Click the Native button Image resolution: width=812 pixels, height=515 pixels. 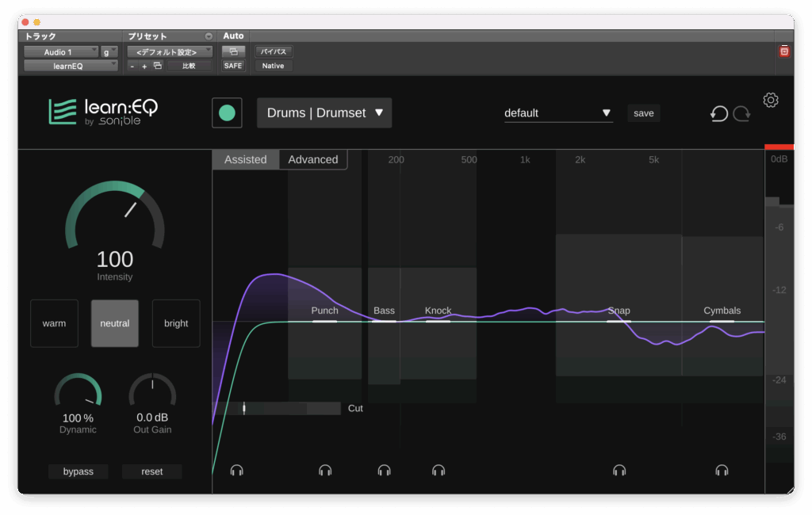click(273, 66)
